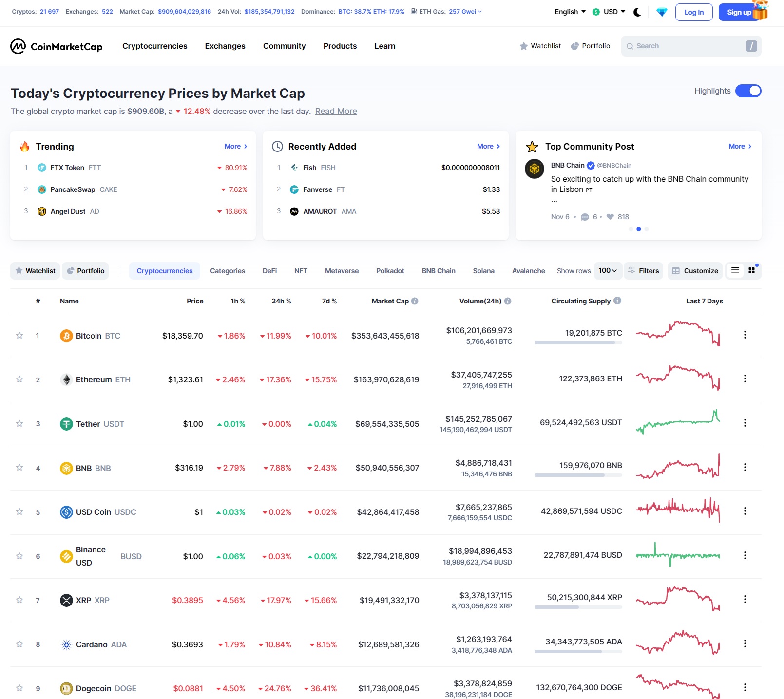Viewport: 784px width, 699px height.
Task: Click the post comments bubble icon
Action: coord(585,217)
